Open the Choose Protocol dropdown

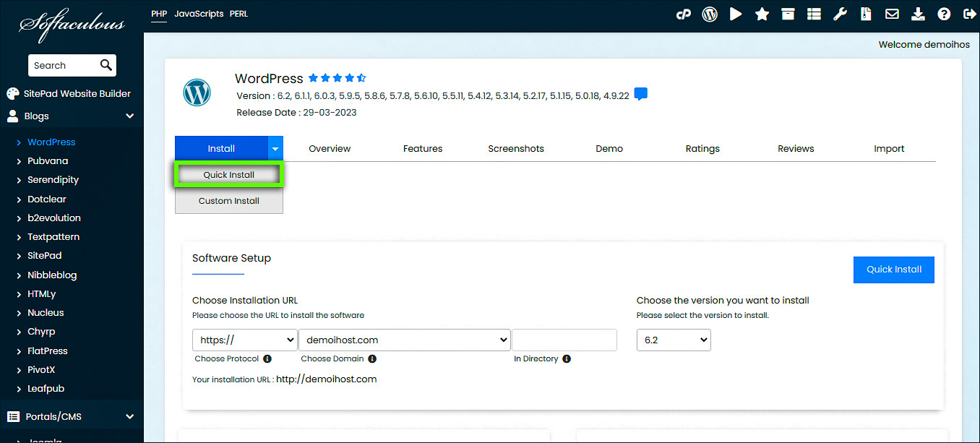pos(244,340)
